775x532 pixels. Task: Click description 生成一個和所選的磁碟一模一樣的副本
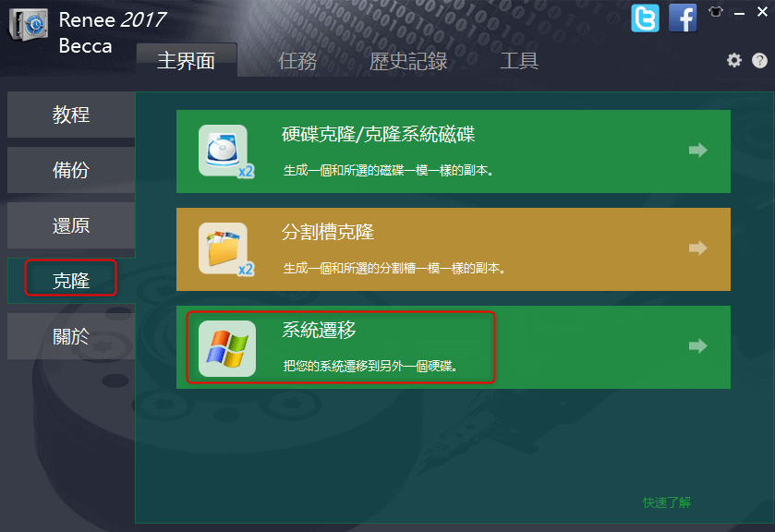(388, 171)
